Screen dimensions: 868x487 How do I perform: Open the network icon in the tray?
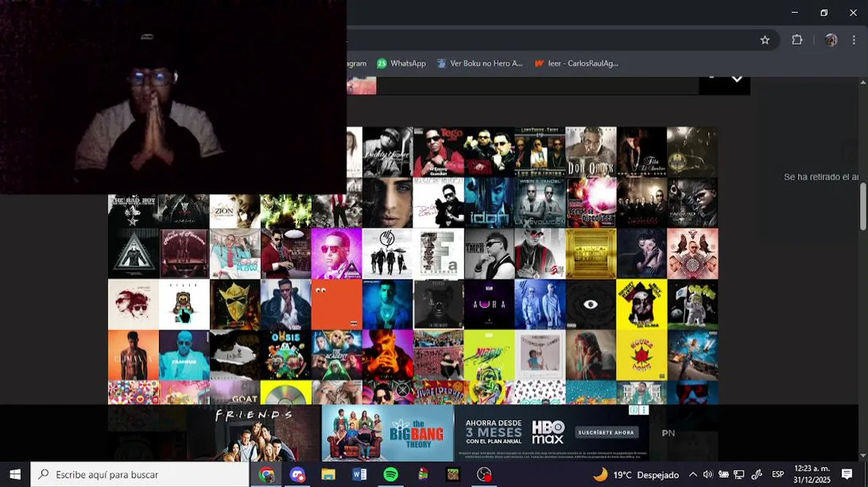(739, 475)
